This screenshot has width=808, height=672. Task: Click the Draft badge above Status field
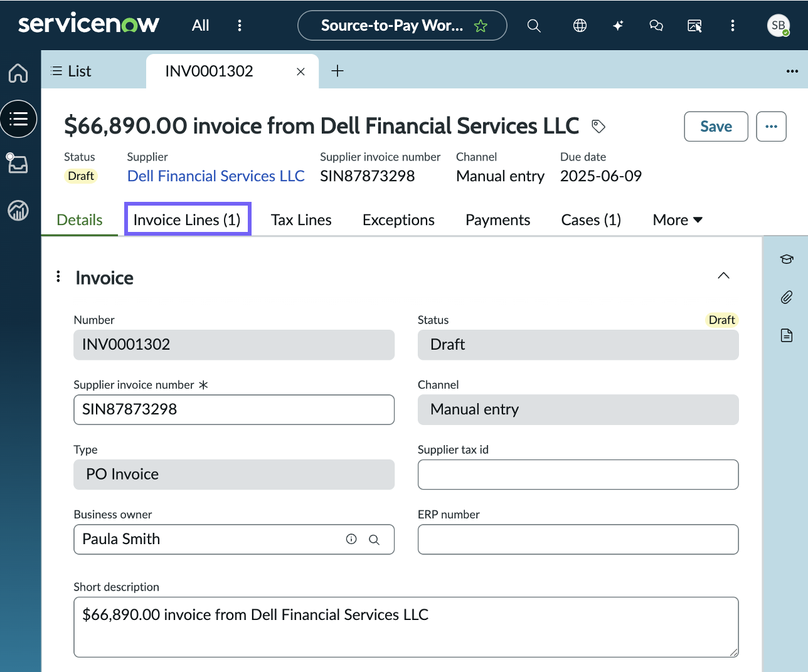tap(721, 320)
